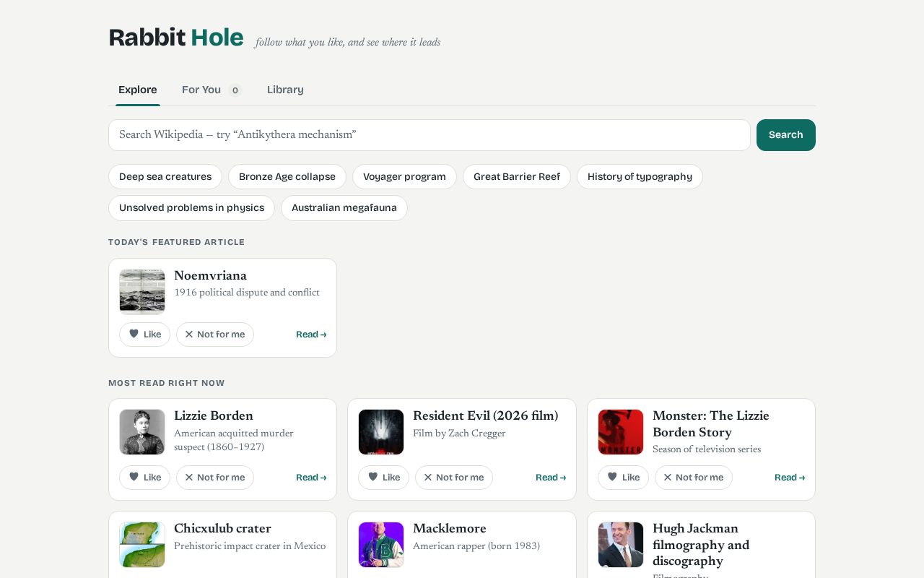Switch to the Explore tab

138,90
